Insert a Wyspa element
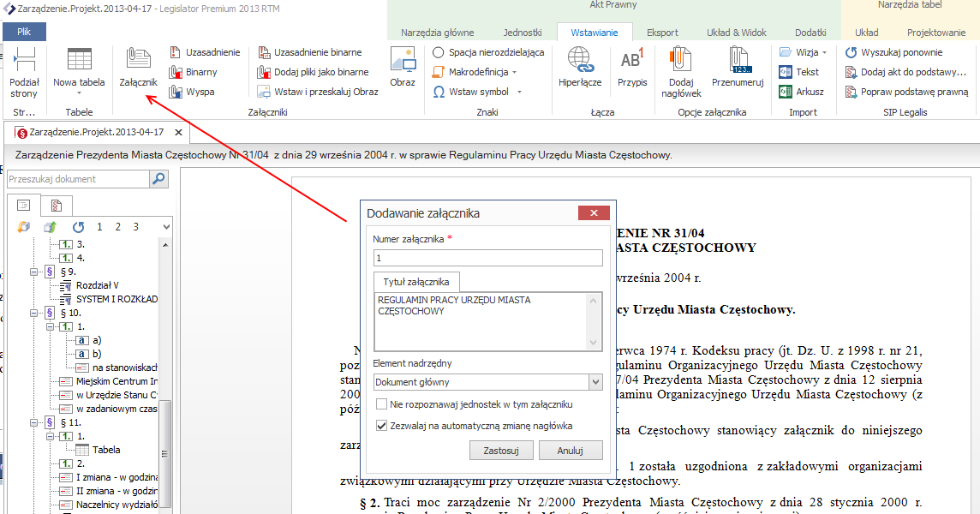This screenshot has width=980, height=514. coord(192,92)
